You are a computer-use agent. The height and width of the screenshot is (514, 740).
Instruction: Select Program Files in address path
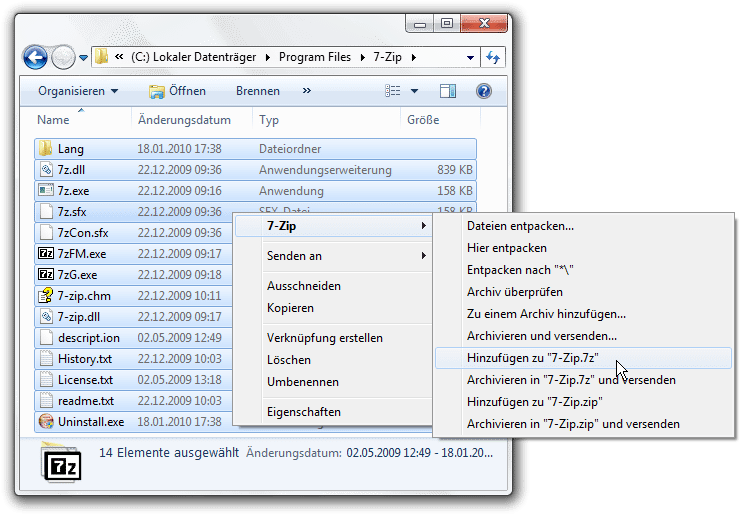[315, 57]
